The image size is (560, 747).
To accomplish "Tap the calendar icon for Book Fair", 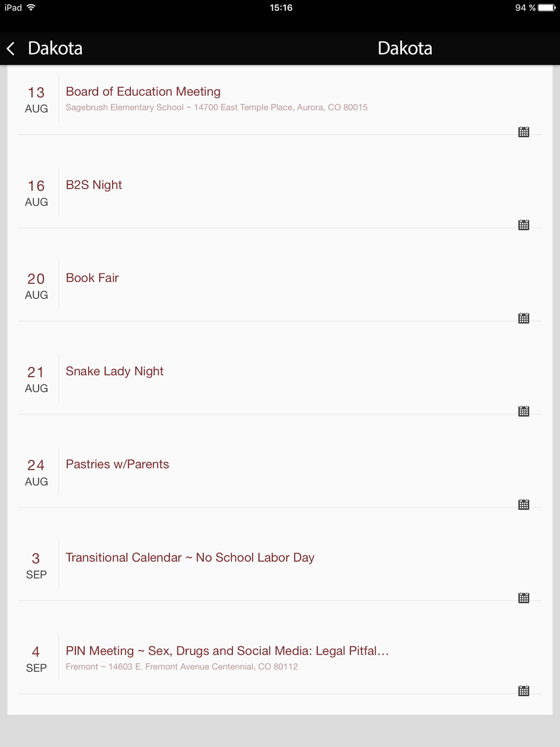I will [524, 319].
